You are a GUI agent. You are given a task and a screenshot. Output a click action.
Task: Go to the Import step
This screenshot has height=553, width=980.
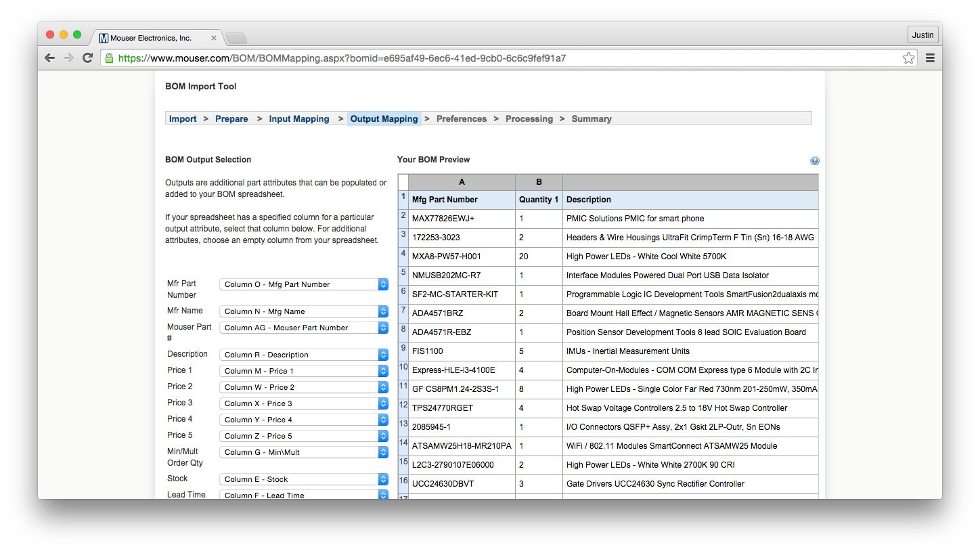pos(183,119)
